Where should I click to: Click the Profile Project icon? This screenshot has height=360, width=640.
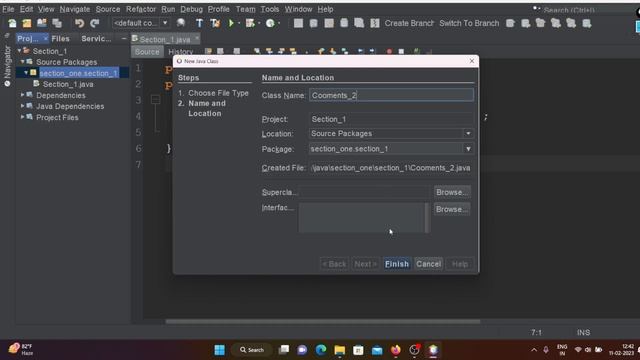click(x=270, y=23)
